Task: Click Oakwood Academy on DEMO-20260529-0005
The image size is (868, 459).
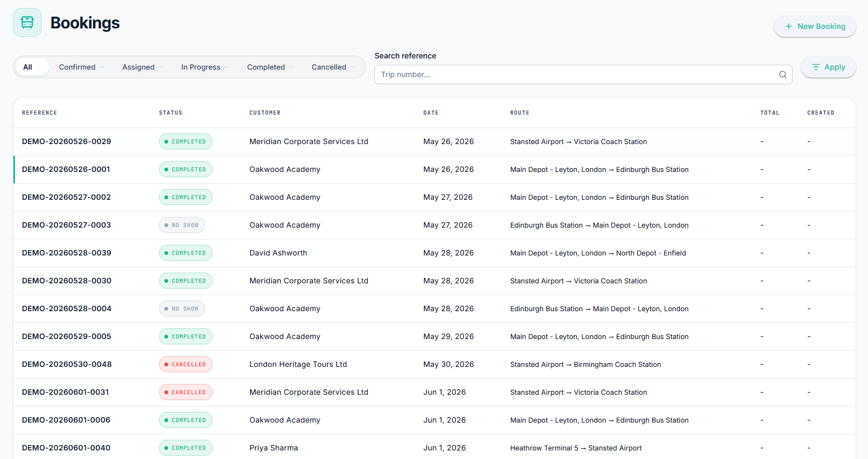Action: tap(285, 336)
